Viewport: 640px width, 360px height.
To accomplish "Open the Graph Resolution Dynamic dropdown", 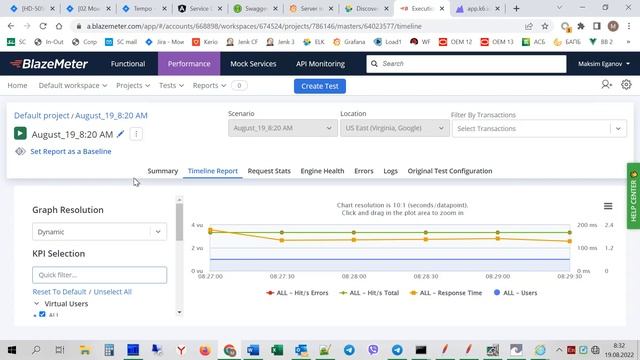I will [100, 232].
